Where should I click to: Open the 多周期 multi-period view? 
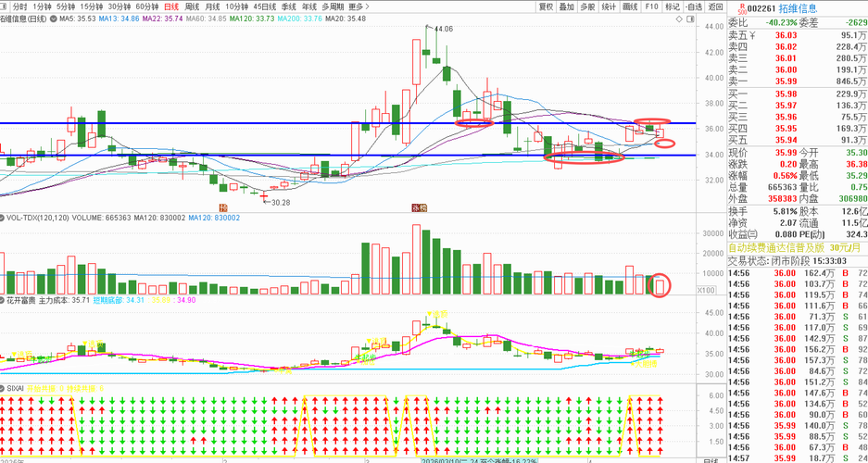(333, 6)
